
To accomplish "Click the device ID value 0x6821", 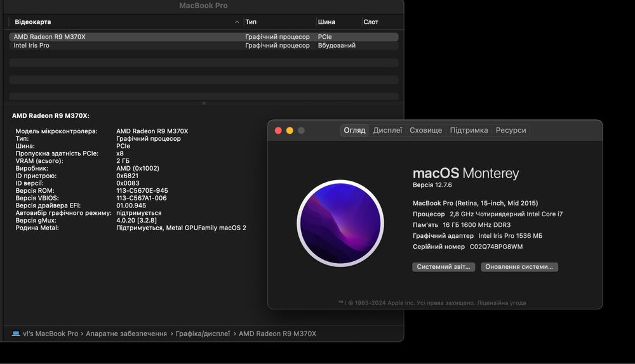I will [127, 176].
